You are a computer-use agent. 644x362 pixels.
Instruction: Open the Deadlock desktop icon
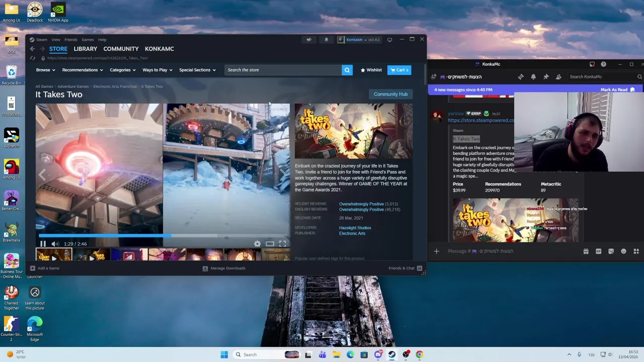click(35, 13)
